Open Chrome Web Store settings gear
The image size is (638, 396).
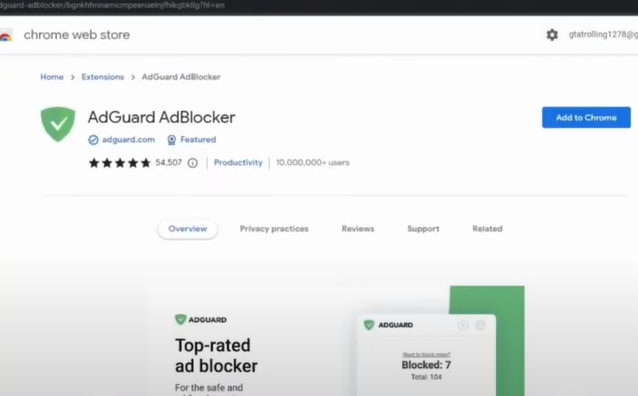click(x=552, y=35)
